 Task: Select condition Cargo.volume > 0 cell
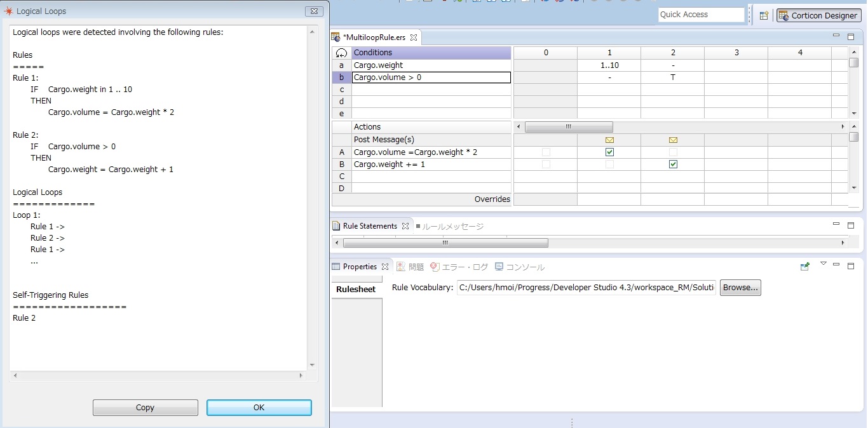(431, 77)
